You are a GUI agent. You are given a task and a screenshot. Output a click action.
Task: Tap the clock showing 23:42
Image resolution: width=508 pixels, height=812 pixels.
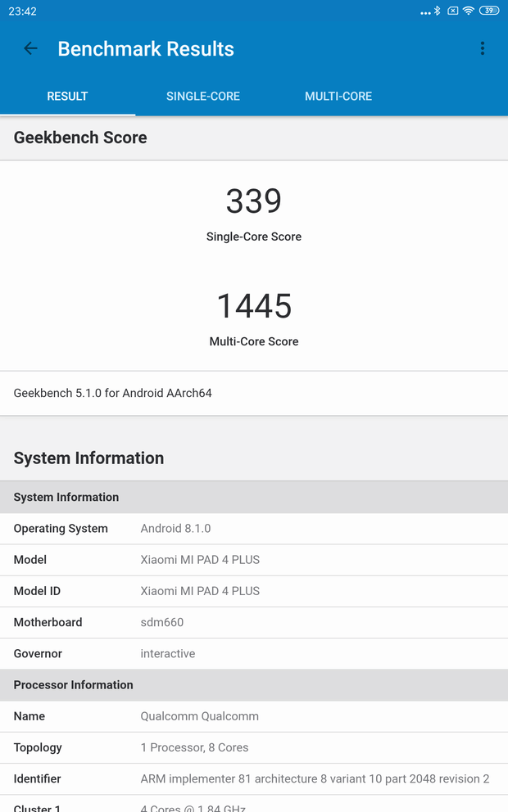tap(23, 11)
